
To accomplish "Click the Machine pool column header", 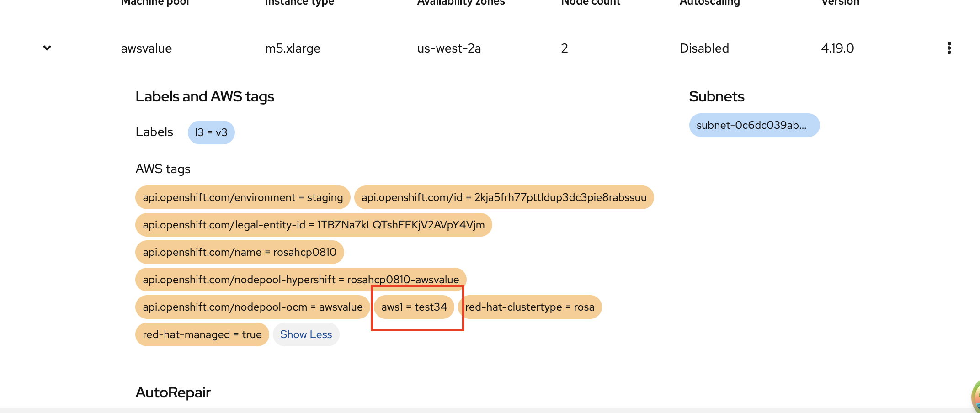I will click(155, 2).
